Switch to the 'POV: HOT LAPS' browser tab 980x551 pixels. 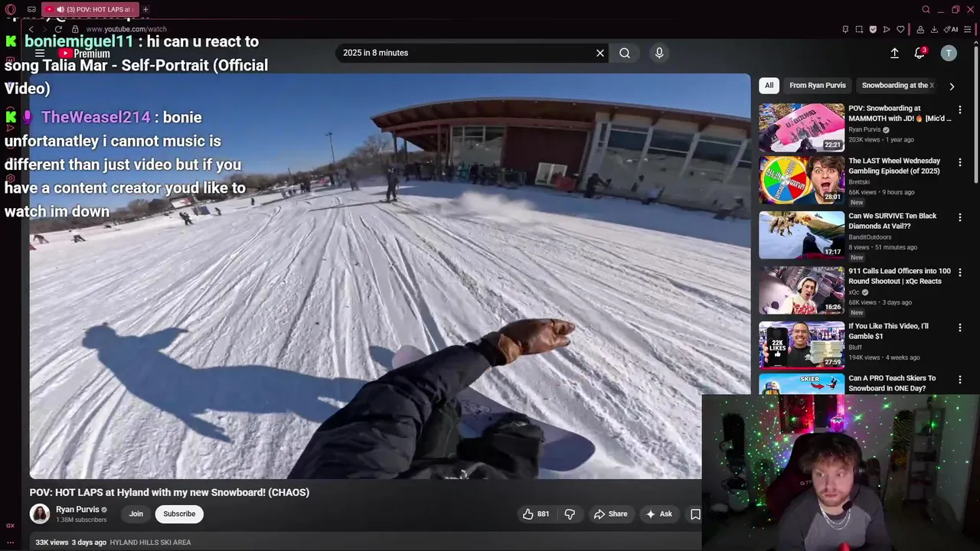point(90,9)
